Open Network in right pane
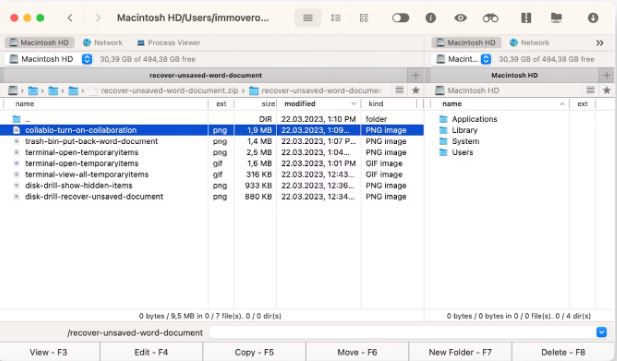The image size is (617, 361). tap(530, 43)
